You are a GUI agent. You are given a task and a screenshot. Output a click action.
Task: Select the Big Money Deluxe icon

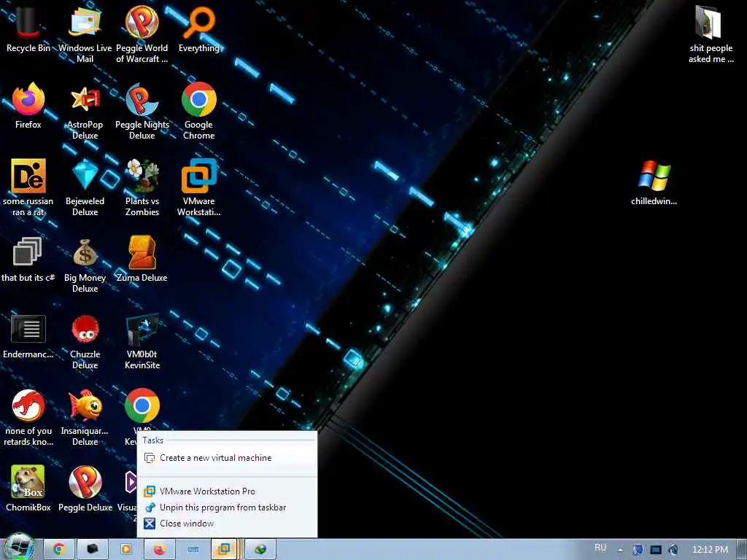(85, 264)
